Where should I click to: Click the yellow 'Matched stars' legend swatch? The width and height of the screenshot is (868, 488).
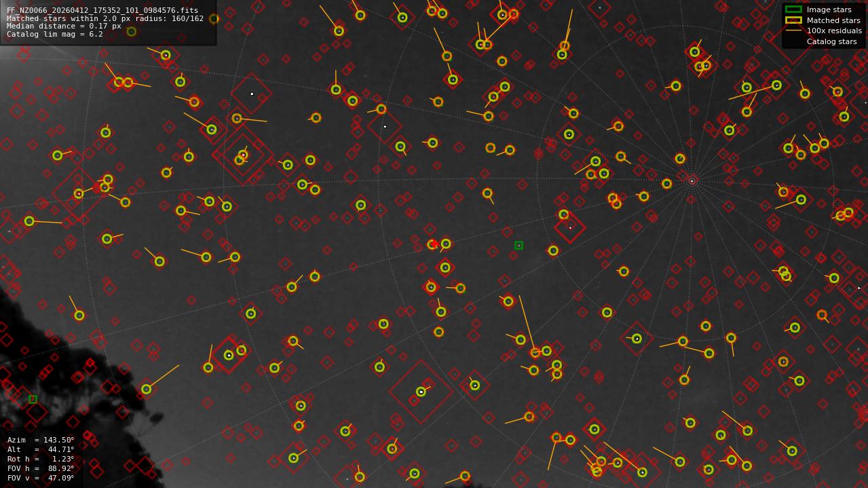pos(793,20)
